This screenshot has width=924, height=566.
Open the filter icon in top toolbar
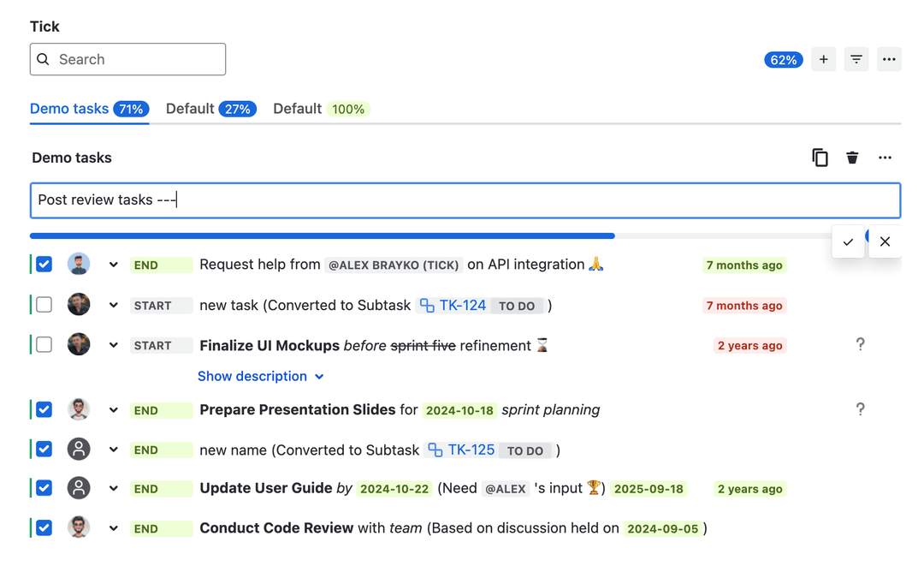[856, 59]
